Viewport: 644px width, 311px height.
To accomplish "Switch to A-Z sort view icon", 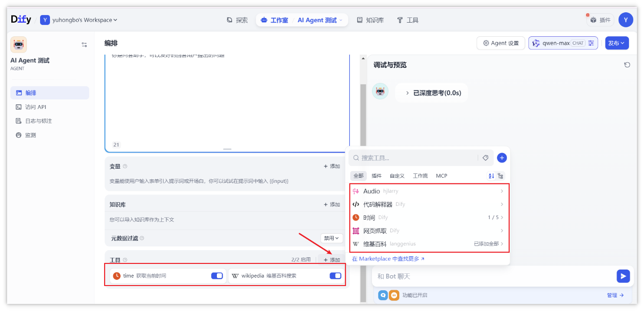I will [x=491, y=176].
